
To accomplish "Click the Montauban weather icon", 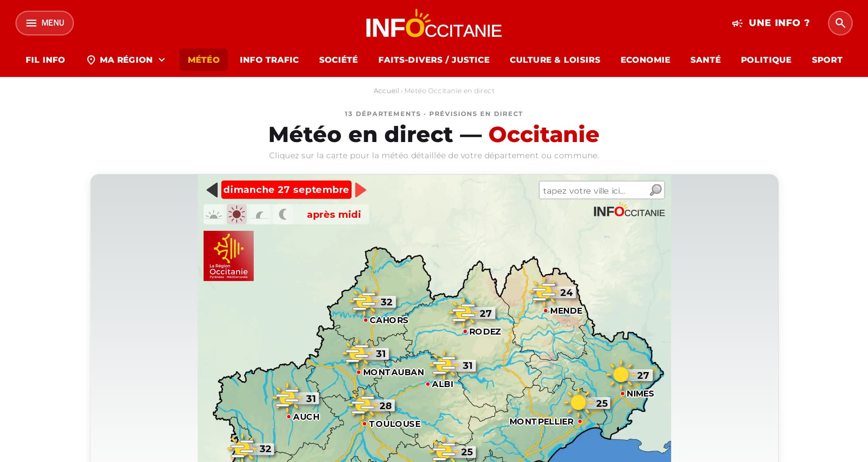I will (357, 353).
